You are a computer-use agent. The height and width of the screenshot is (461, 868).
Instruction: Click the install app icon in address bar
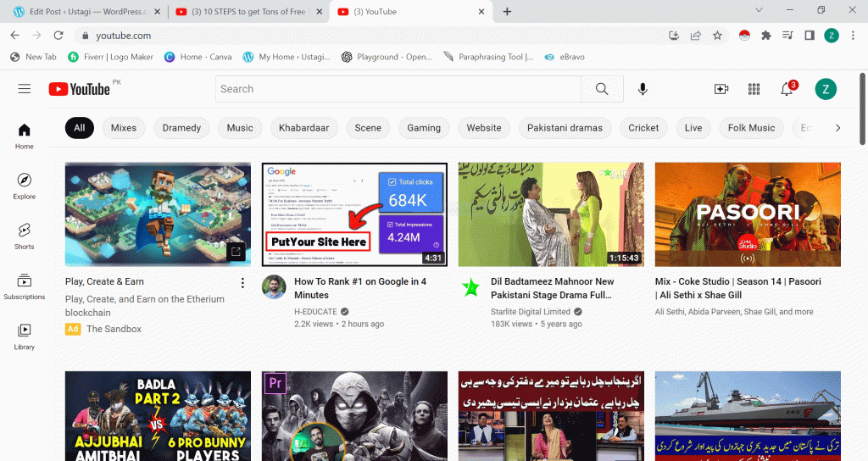pos(674,36)
